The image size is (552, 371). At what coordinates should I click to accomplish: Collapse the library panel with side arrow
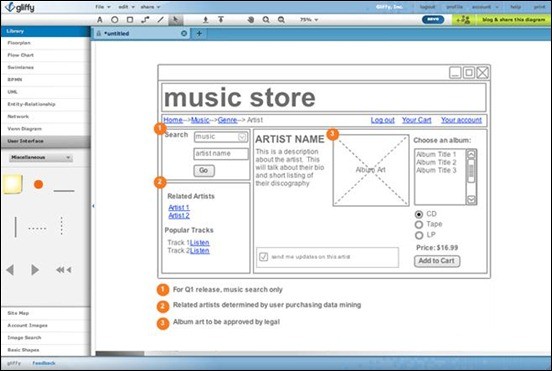point(93,206)
